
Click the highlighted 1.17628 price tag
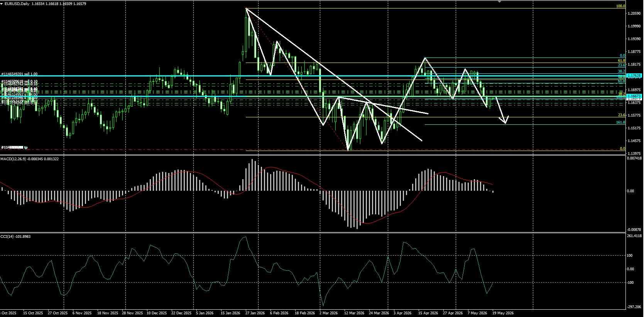(634, 76)
